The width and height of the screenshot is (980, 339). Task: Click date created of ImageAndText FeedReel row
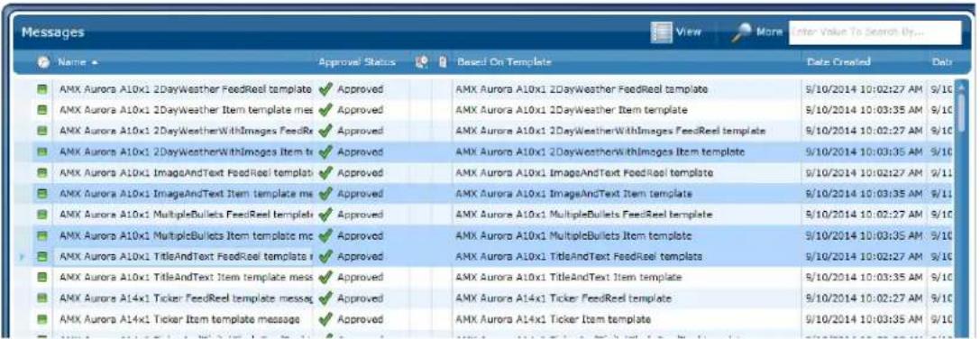(865, 172)
